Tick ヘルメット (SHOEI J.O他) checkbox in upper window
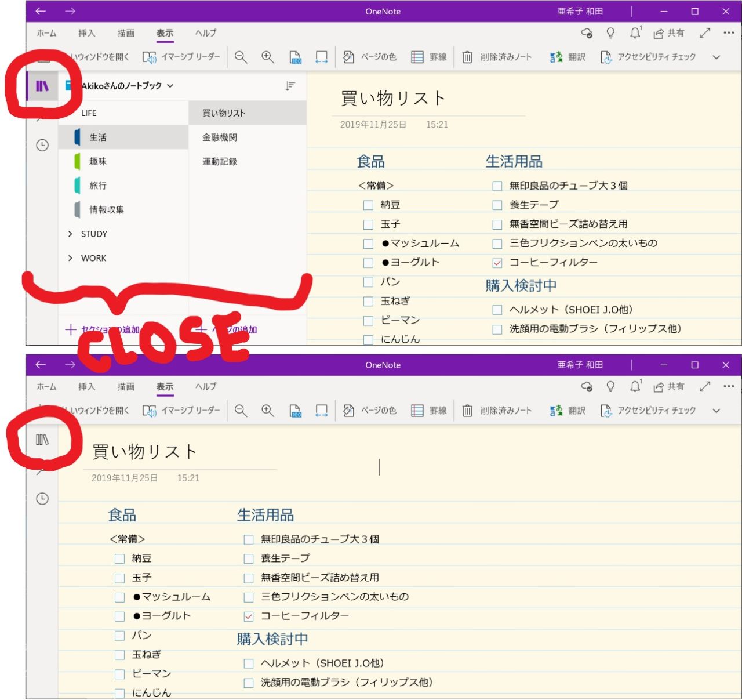This screenshot has width=742, height=700. [x=497, y=310]
